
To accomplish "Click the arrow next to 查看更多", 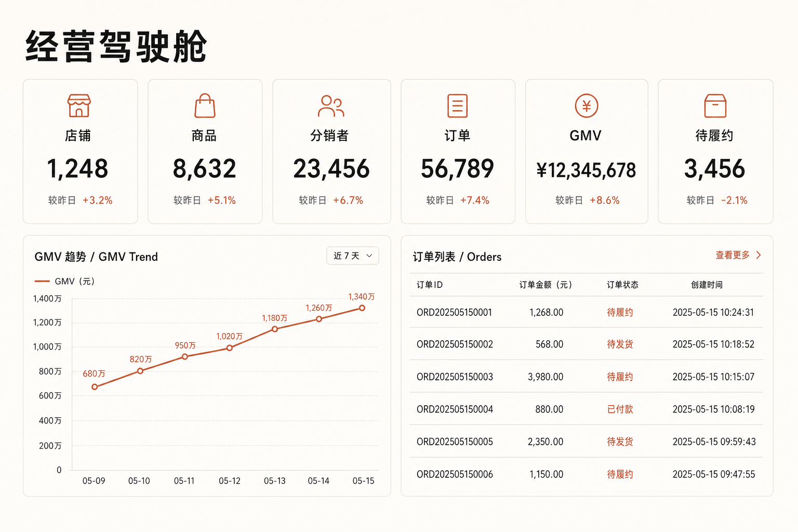I will click(759, 255).
